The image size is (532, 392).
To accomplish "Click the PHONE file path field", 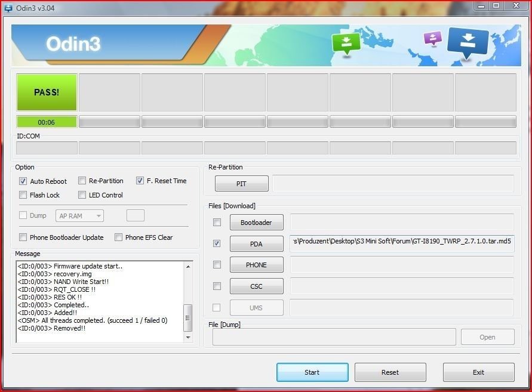I will (x=402, y=265).
